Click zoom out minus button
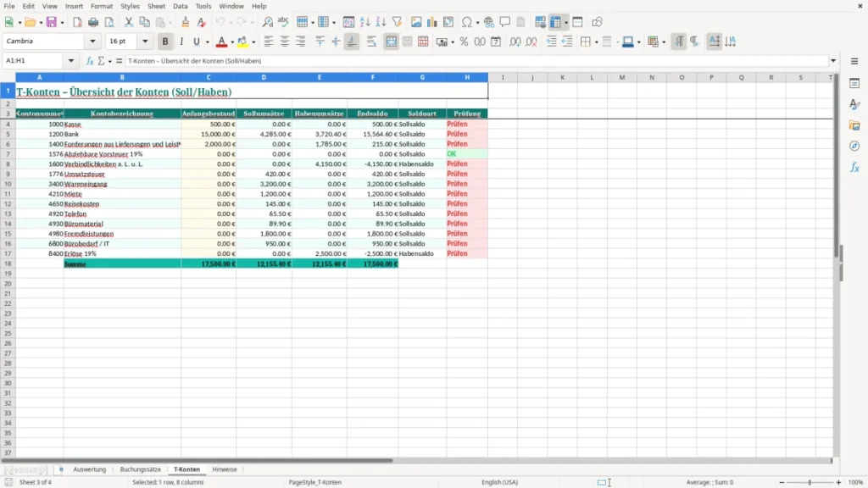Image resolution: width=868 pixels, height=488 pixels. click(x=782, y=482)
